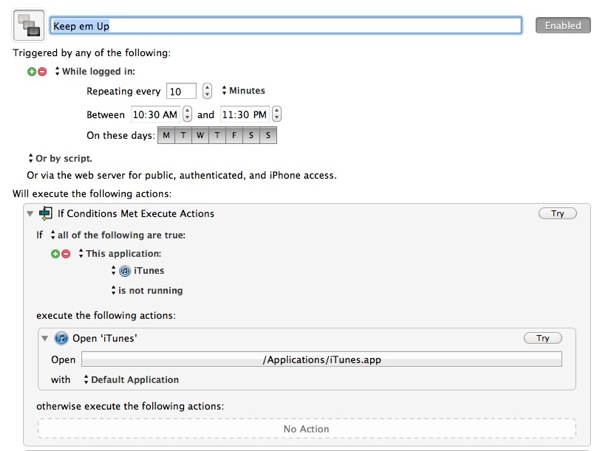
Task: Click the stepper for the 11:30 PM time
Action: pos(277,114)
